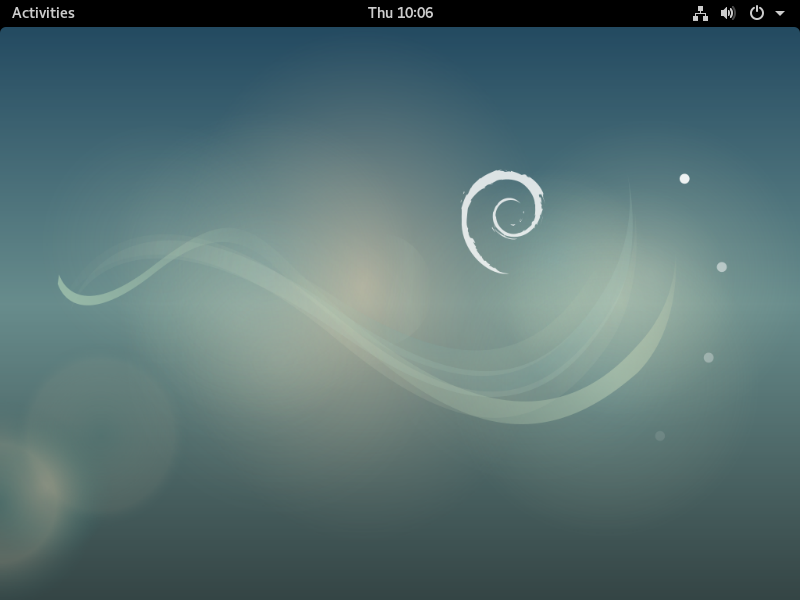Click the wired network status icon
The width and height of the screenshot is (800, 600).
tap(700, 13)
